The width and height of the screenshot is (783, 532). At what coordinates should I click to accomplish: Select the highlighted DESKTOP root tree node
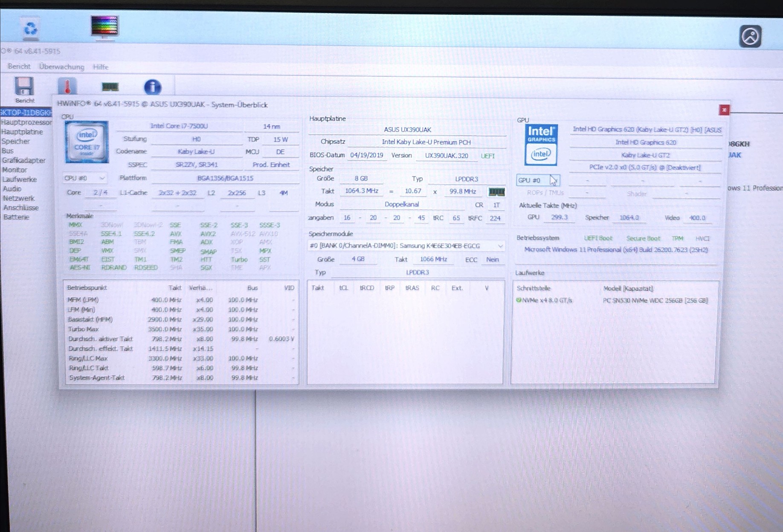[26, 113]
